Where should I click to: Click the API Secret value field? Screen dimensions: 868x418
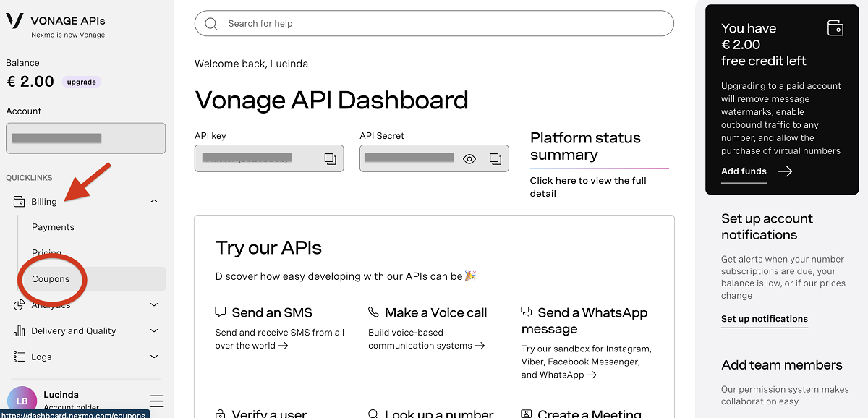coord(434,158)
